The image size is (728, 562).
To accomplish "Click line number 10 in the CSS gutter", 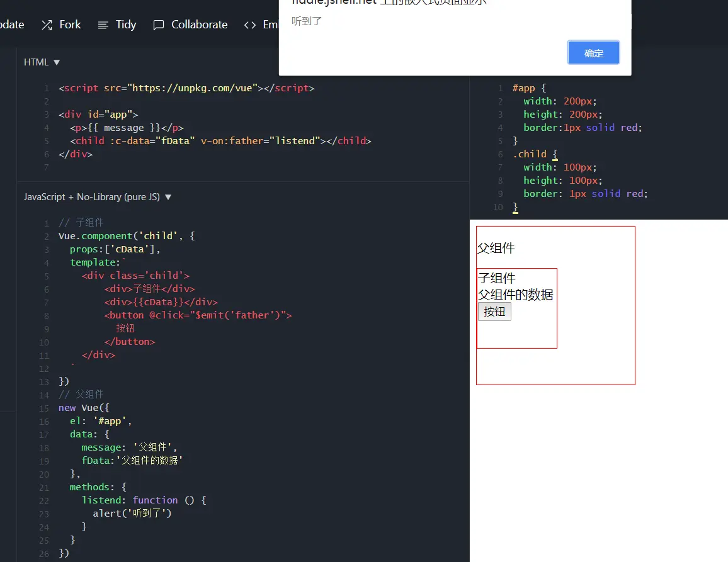I will coord(498,208).
